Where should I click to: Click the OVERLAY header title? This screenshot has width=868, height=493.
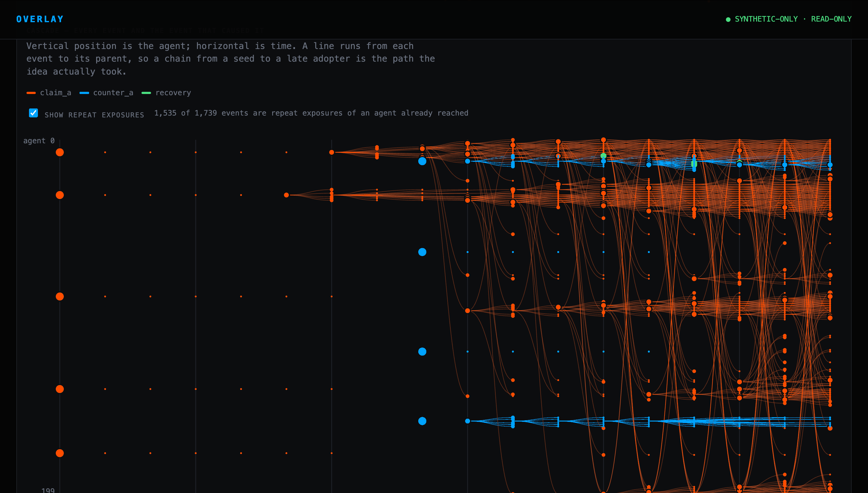tap(40, 19)
